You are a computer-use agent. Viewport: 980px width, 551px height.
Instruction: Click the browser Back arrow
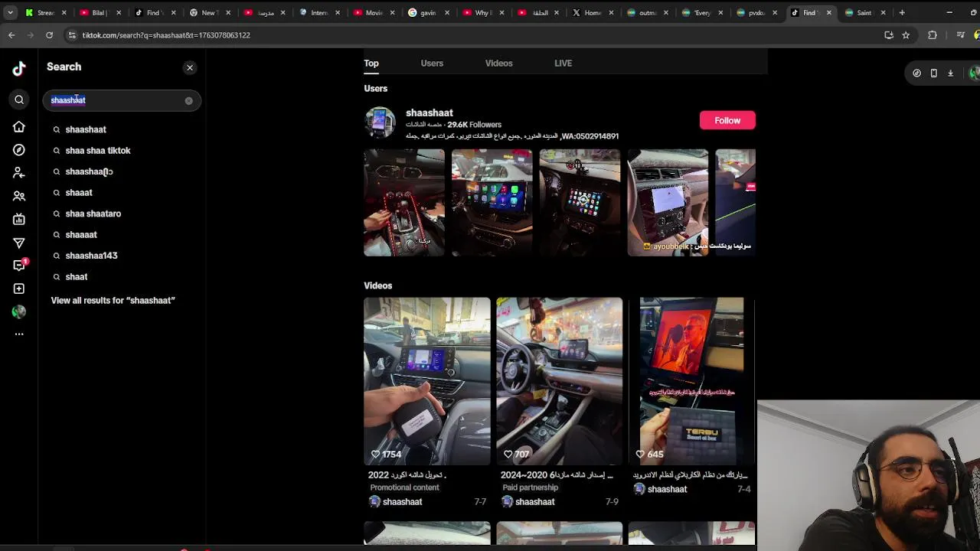point(11,35)
